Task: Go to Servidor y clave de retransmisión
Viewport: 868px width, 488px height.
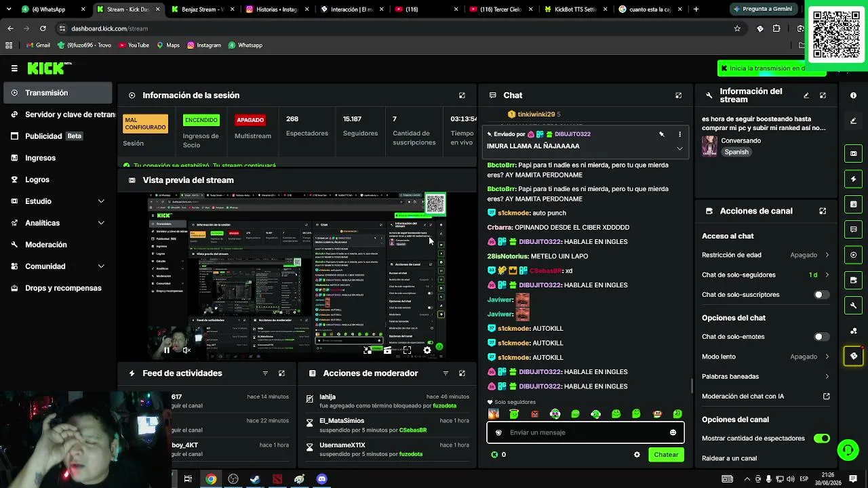Action: 60,115
